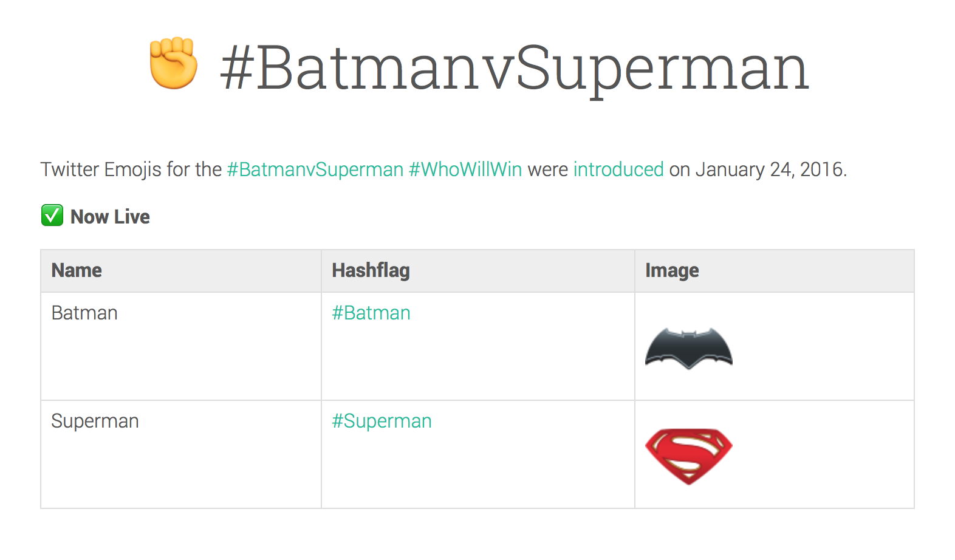Click the 'Name' column header

77,270
